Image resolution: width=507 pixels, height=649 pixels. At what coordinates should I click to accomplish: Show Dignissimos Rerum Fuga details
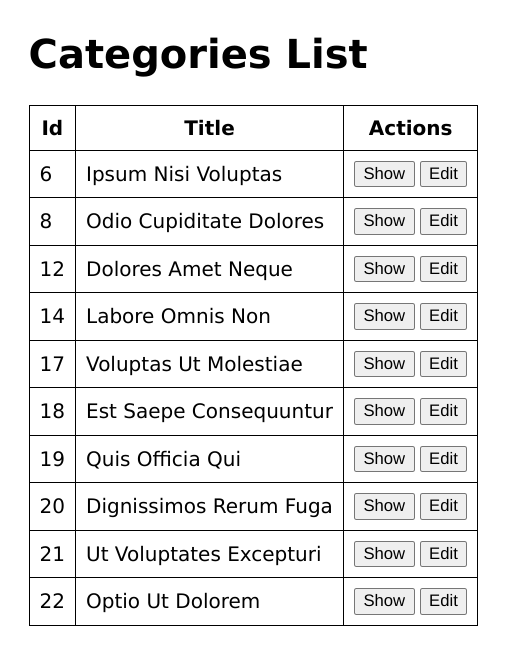[384, 506]
